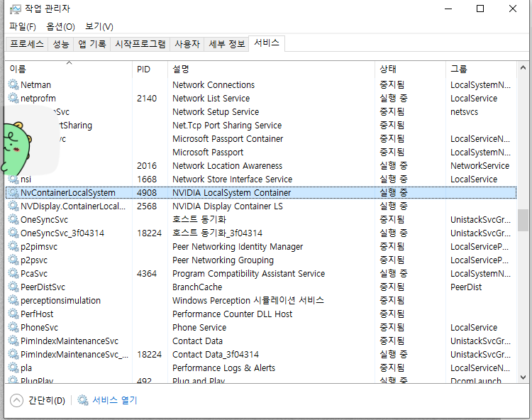Click the gear icon beside pla service
The width and height of the screenshot is (532, 420).
pos(13,367)
